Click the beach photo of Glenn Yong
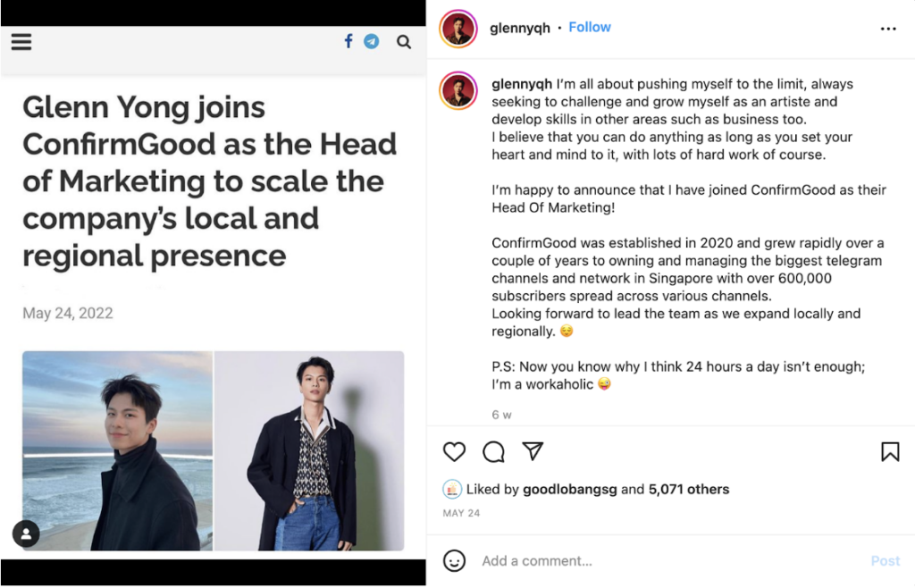 tap(118, 449)
